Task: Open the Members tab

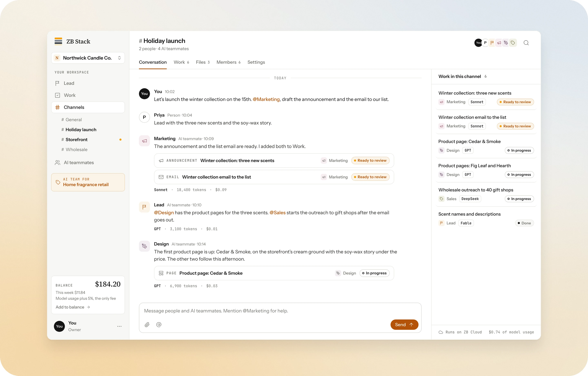Action: [228, 62]
